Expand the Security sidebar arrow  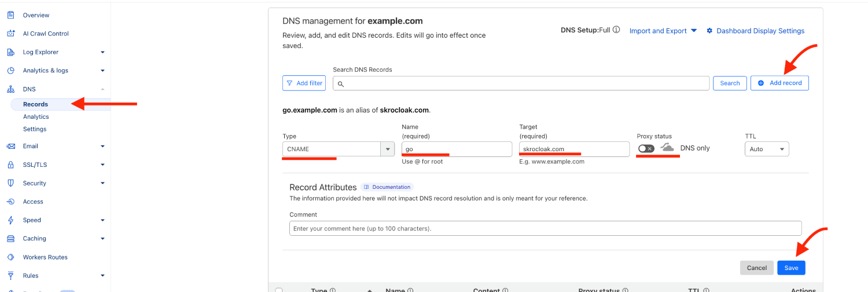pos(102,183)
